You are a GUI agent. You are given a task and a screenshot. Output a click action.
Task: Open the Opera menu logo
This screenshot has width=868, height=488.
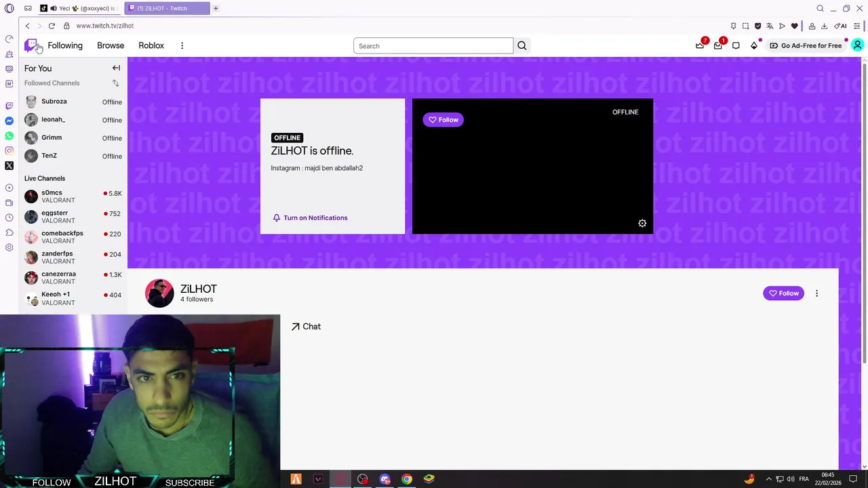click(9, 8)
